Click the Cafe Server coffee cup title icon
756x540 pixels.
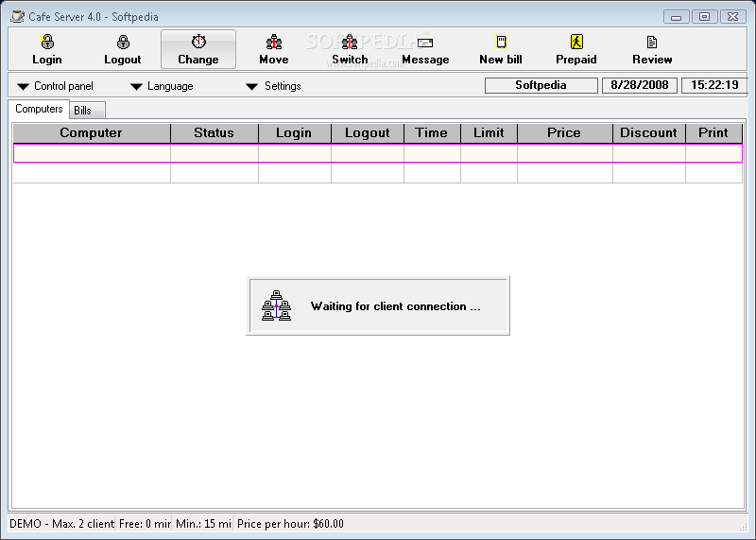(x=17, y=17)
